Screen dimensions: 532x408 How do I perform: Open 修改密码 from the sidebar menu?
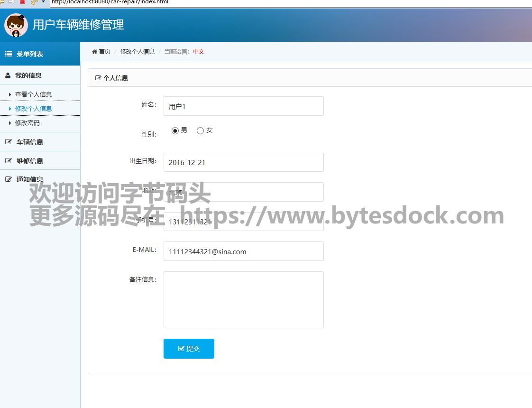(28, 123)
